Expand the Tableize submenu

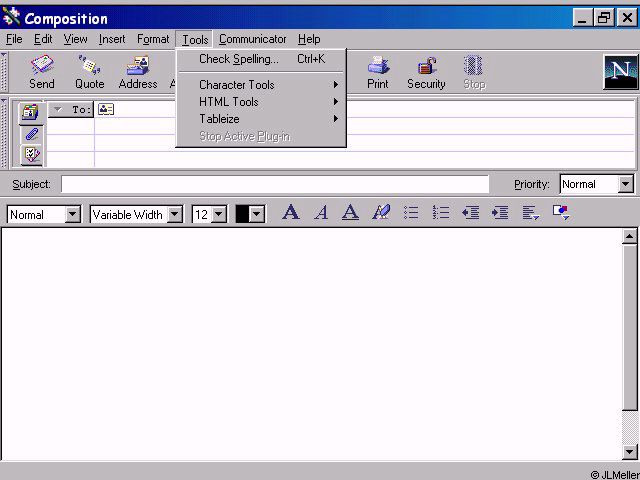pos(261,119)
